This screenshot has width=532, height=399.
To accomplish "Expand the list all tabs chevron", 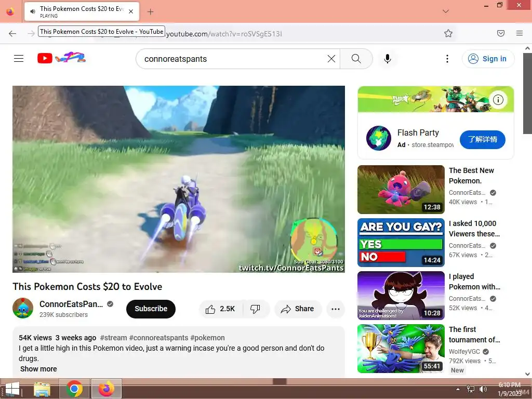I will (x=445, y=11).
